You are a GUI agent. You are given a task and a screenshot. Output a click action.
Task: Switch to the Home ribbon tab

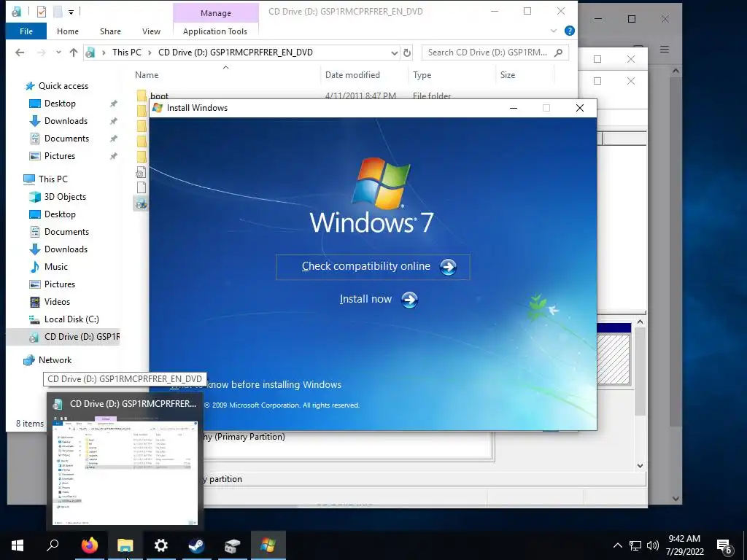[68, 31]
